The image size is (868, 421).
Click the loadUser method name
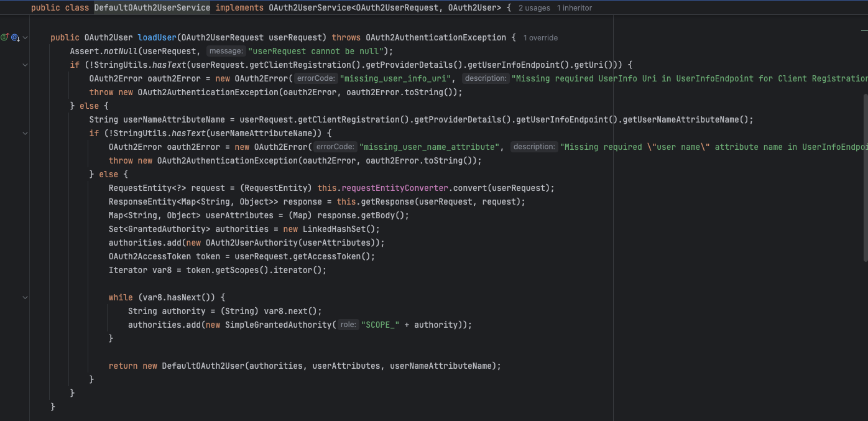coord(157,38)
